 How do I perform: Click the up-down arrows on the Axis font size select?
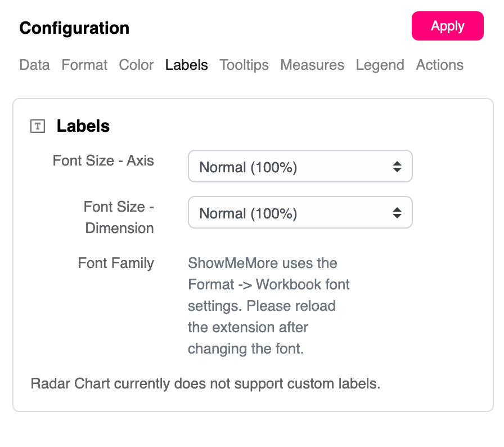(397, 167)
